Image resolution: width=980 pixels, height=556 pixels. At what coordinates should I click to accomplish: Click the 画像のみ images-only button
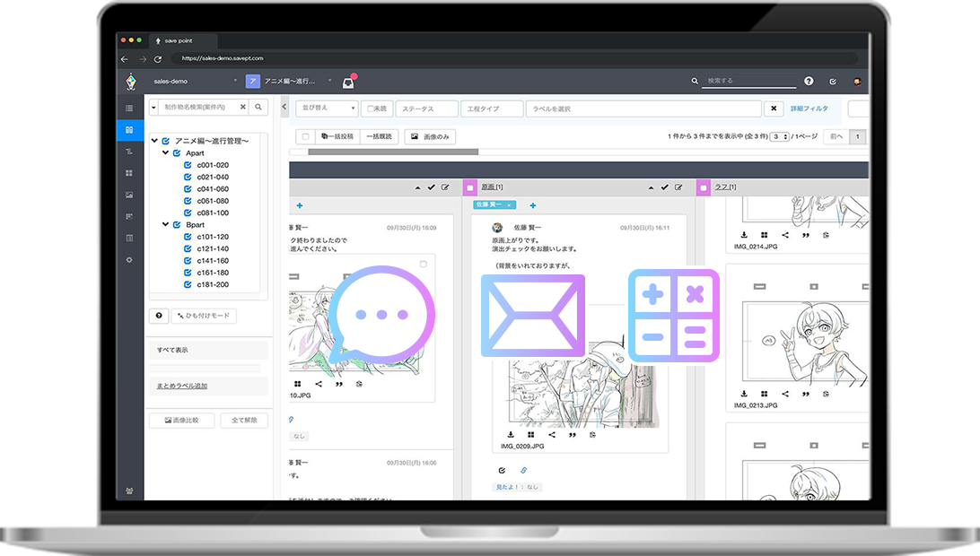430,137
